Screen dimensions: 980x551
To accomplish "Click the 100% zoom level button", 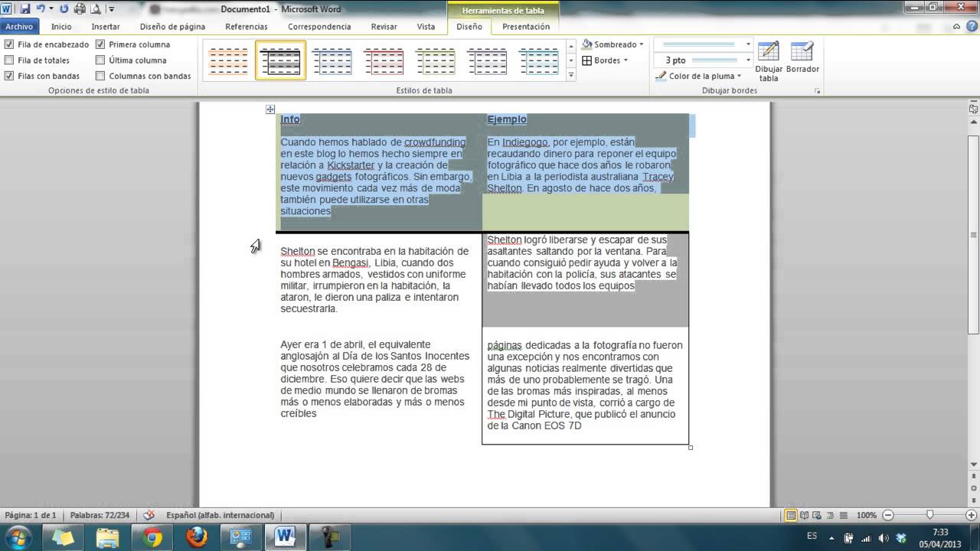I will 867,515.
